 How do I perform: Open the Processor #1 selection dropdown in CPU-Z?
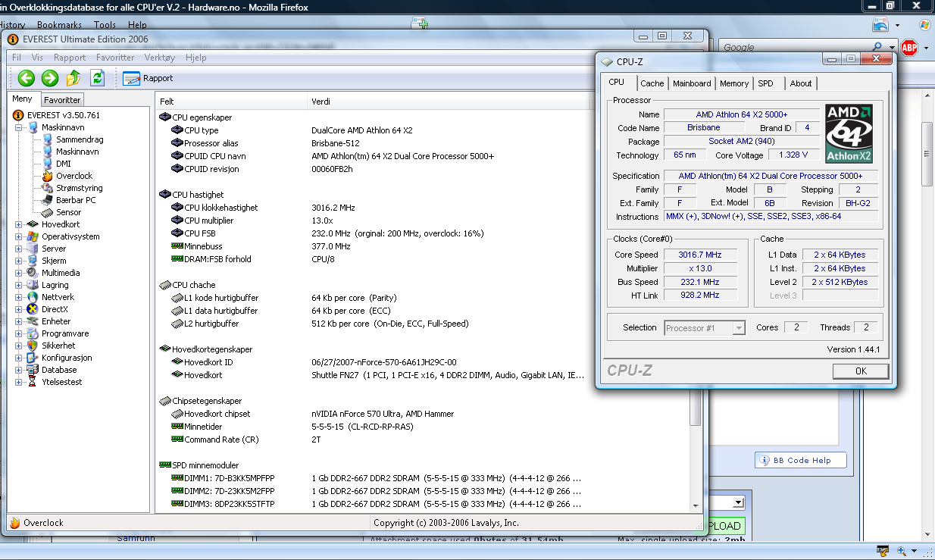coord(705,328)
